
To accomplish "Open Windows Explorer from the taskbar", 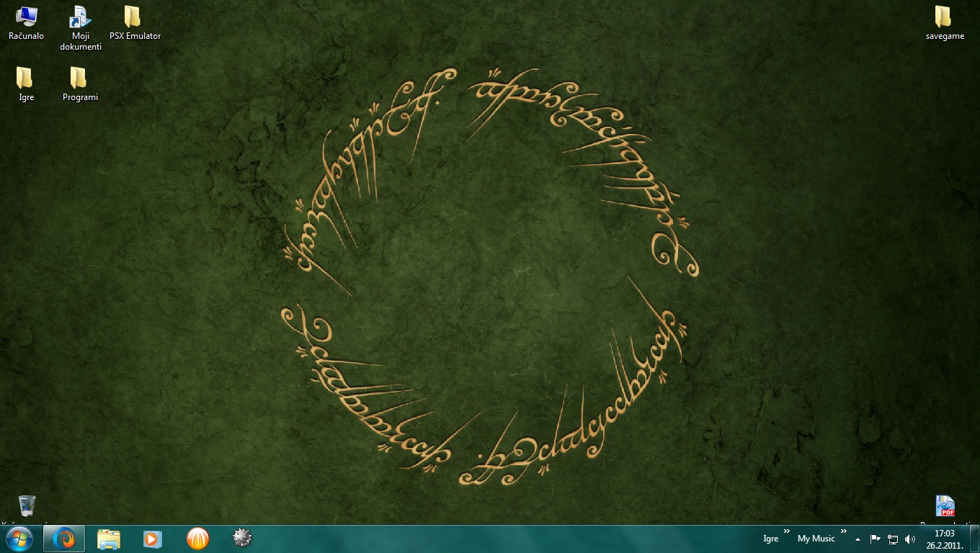I will tap(109, 539).
